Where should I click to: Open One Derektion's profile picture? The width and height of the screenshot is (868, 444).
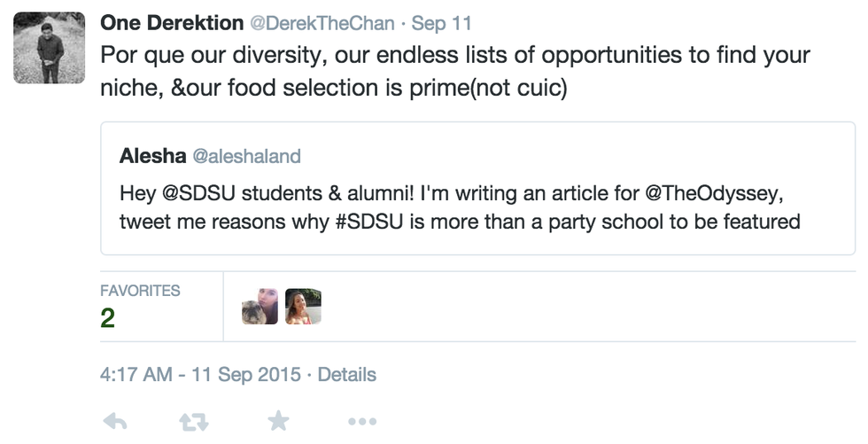coord(50,48)
